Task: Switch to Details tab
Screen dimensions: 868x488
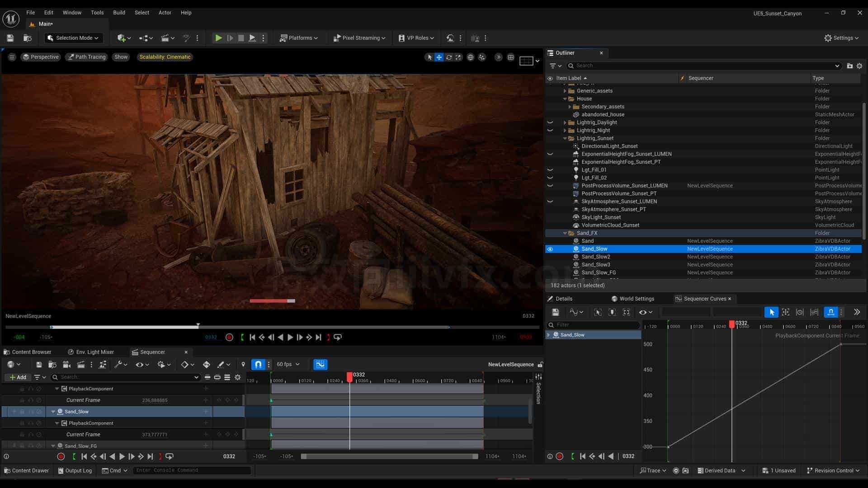Action: pyautogui.click(x=560, y=299)
